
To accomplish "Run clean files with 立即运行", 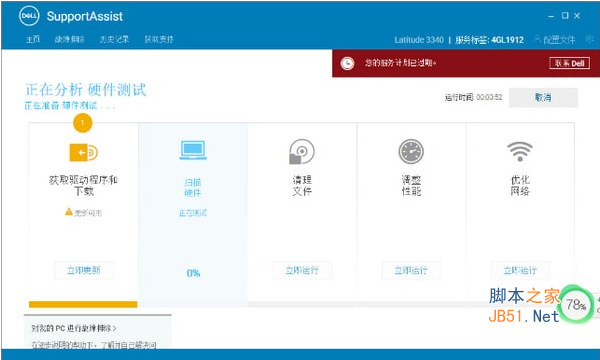I will point(302,270).
